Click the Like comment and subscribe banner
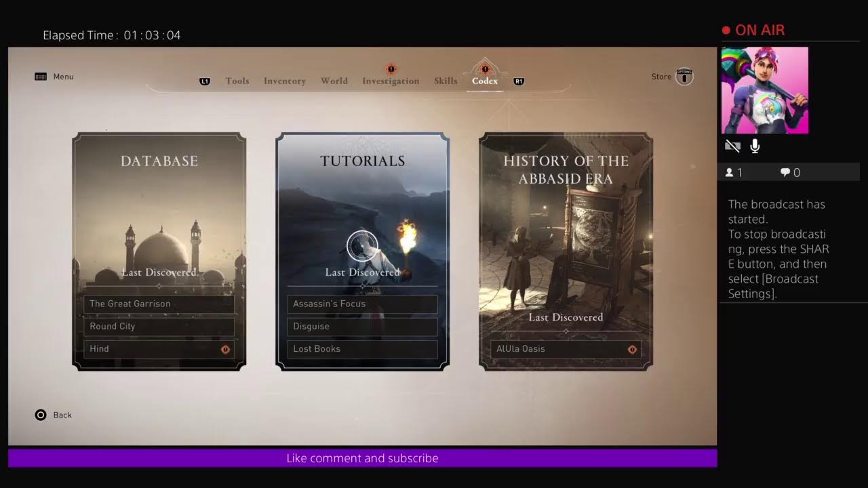 362,458
